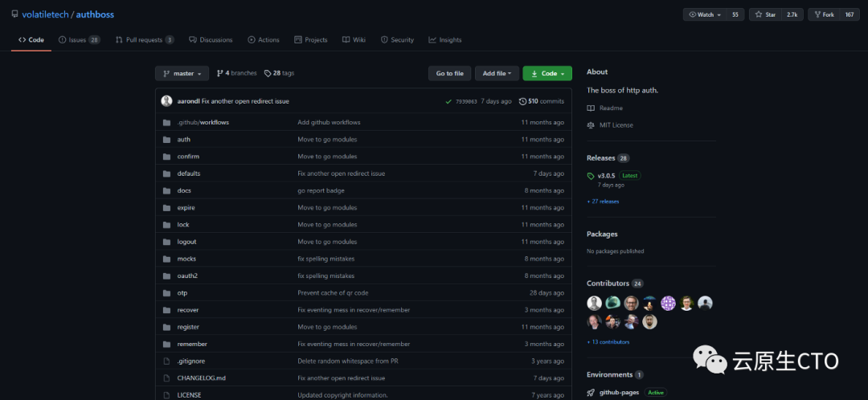868x400 pixels.
Task: Open the + 27 releases link
Action: pos(603,202)
